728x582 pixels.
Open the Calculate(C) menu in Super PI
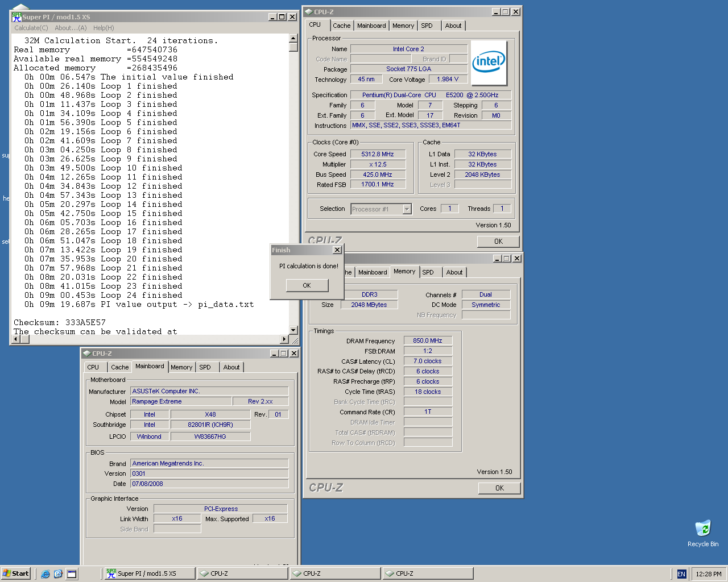tap(31, 28)
